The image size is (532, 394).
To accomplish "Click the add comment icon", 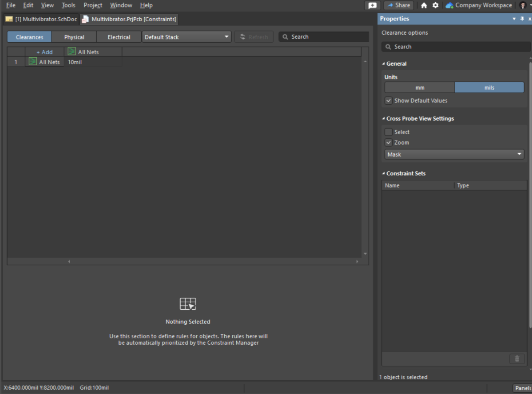I will pyautogui.click(x=372, y=5).
